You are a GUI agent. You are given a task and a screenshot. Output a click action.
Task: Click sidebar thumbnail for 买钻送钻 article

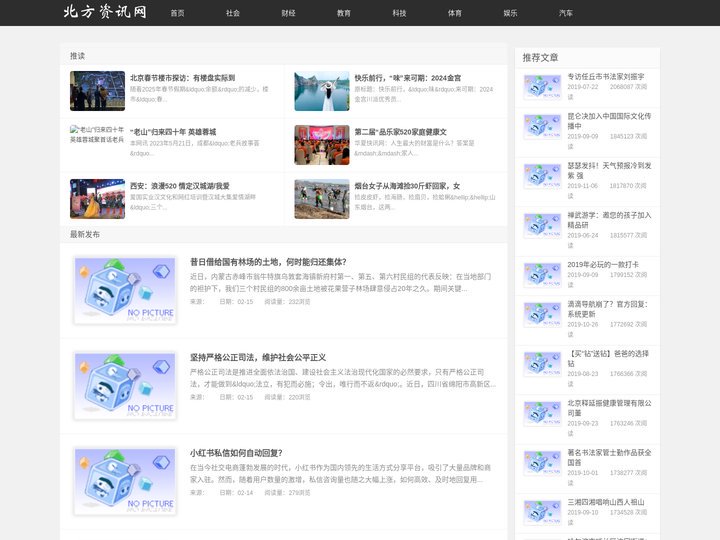coord(542,364)
